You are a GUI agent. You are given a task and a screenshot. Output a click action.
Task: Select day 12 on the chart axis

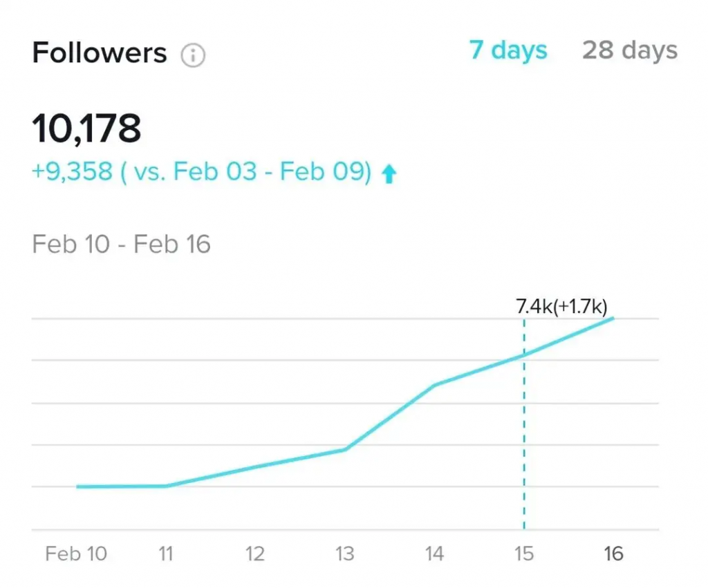click(255, 553)
